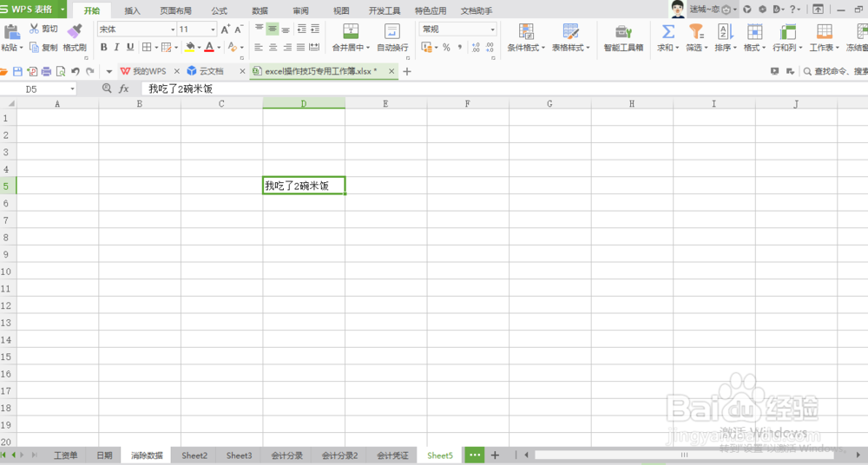Click the Sort A-Z icon
The image size is (868, 465).
(725, 31)
